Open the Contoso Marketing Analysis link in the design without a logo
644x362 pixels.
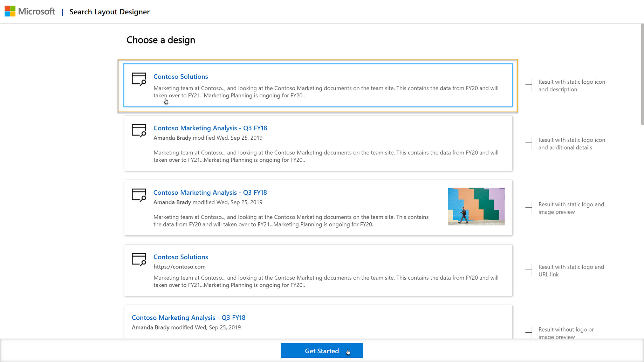[x=189, y=317]
